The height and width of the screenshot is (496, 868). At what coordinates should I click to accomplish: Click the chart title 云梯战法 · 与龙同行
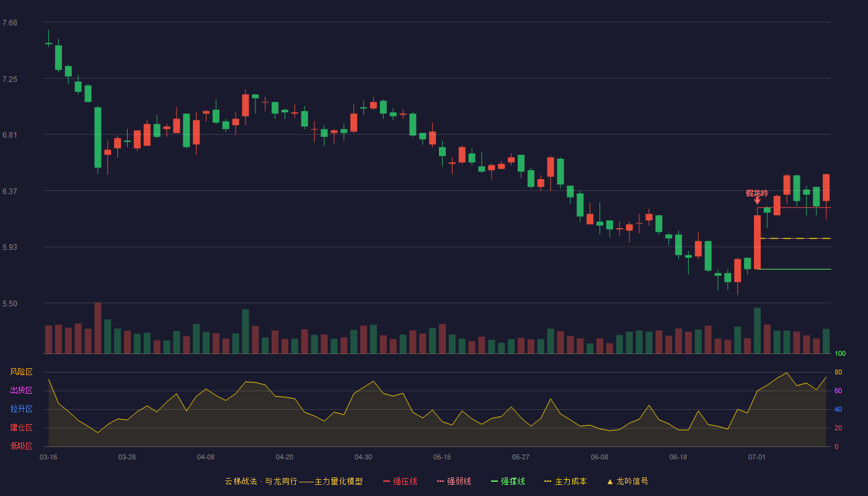point(260,481)
